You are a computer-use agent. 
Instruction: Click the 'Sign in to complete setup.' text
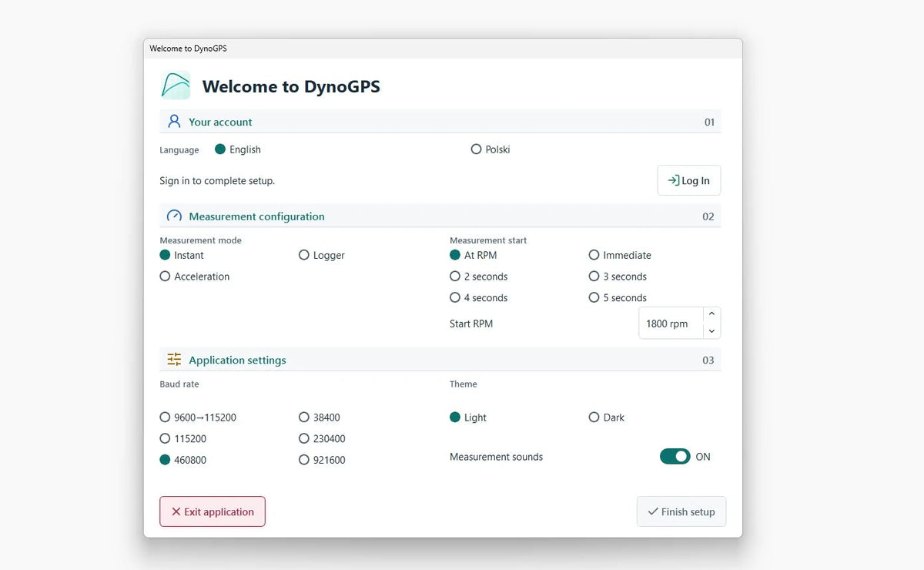217,181
